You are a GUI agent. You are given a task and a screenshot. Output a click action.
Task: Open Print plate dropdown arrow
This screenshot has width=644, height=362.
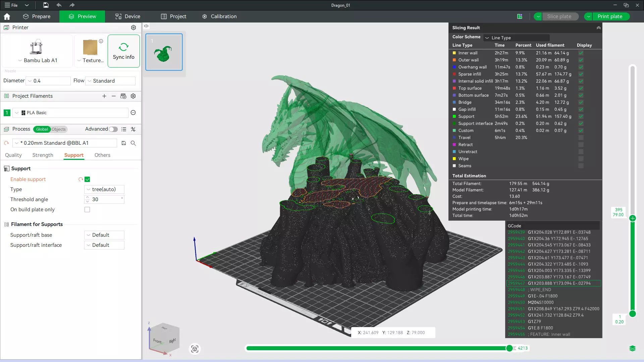pos(588,16)
